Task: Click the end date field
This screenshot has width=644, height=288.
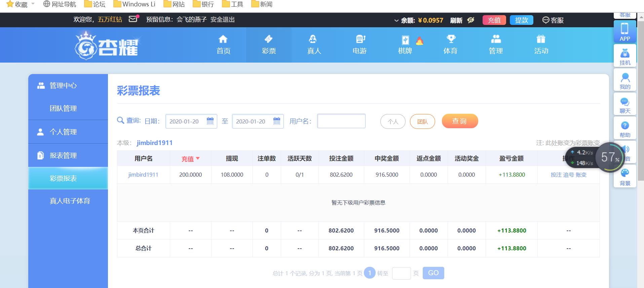Action: coord(258,121)
